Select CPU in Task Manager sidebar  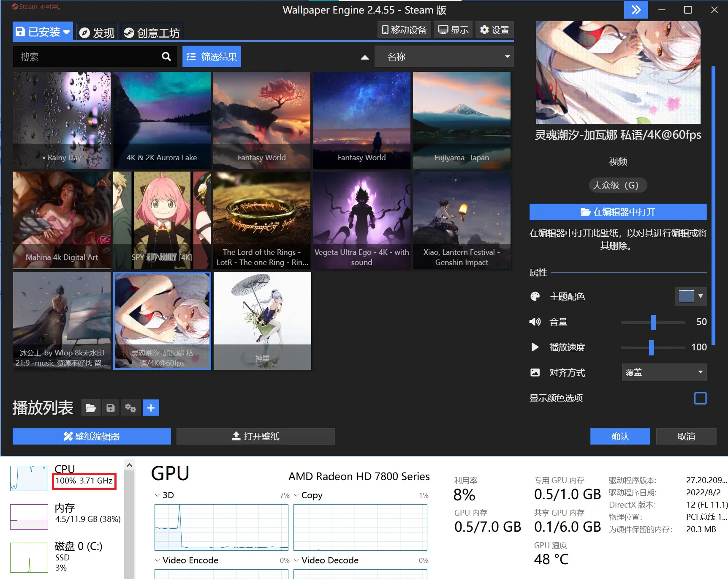point(63,478)
